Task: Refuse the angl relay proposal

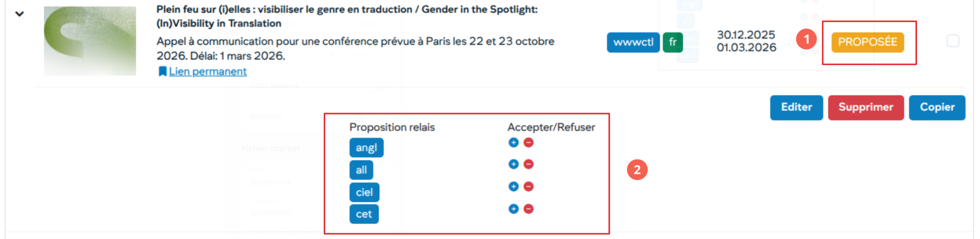Action: [528, 143]
